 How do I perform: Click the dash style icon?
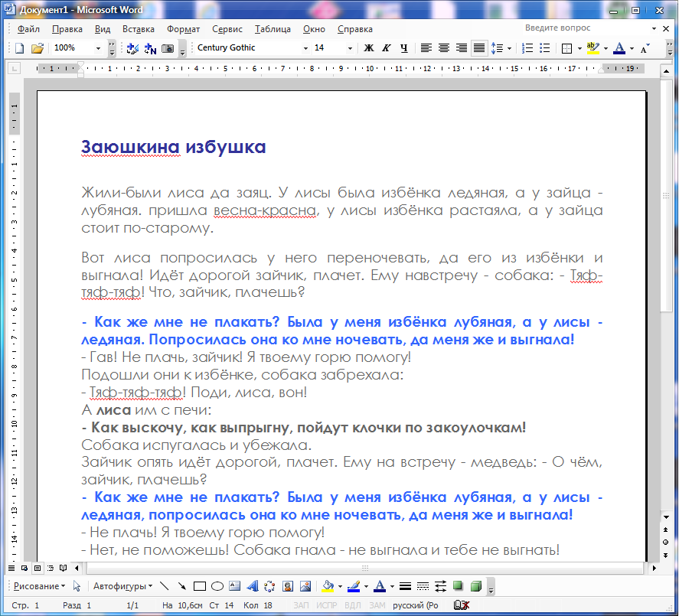coord(423,586)
